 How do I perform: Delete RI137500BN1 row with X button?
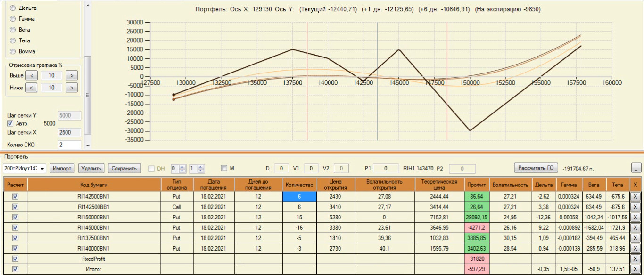click(x=635, y=238)
